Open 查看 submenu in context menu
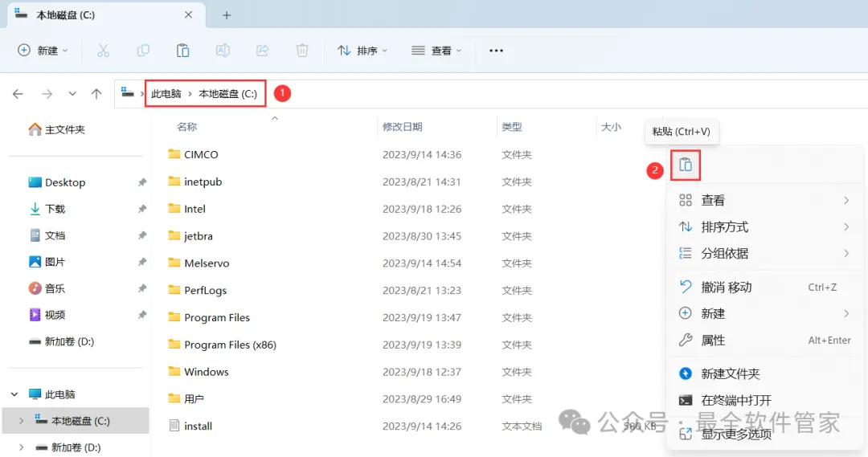 tap(764, 200)
